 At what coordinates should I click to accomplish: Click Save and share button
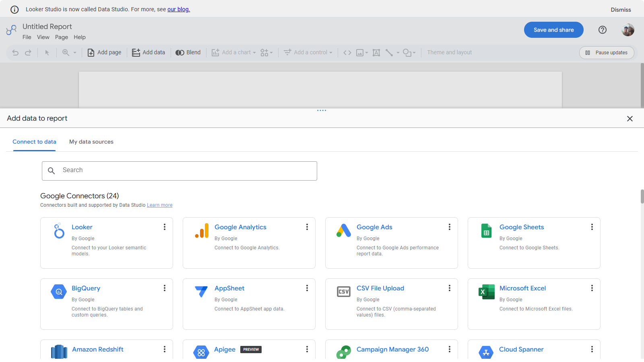click(x=554, y=30)
